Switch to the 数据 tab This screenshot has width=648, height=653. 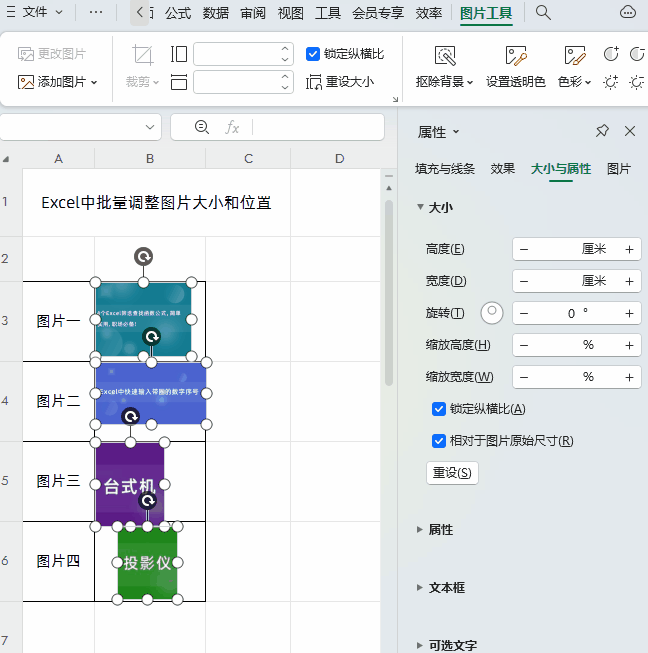click(215, 13)
